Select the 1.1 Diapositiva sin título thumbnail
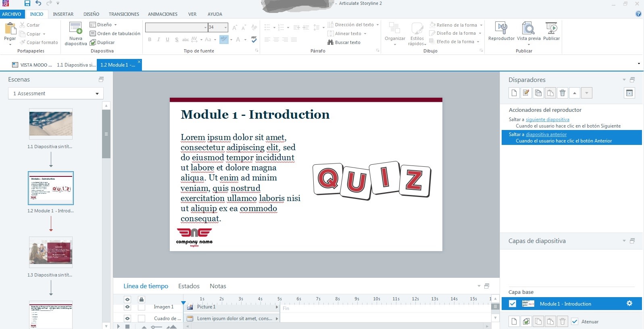Viewport: 644px width, 329px height. point(51,124)
